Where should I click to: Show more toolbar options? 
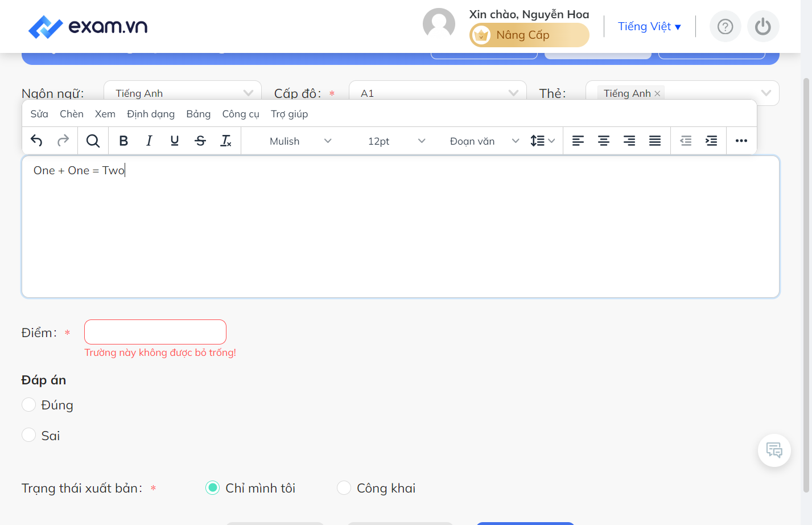pyautogui.click(x=741, y=141)
